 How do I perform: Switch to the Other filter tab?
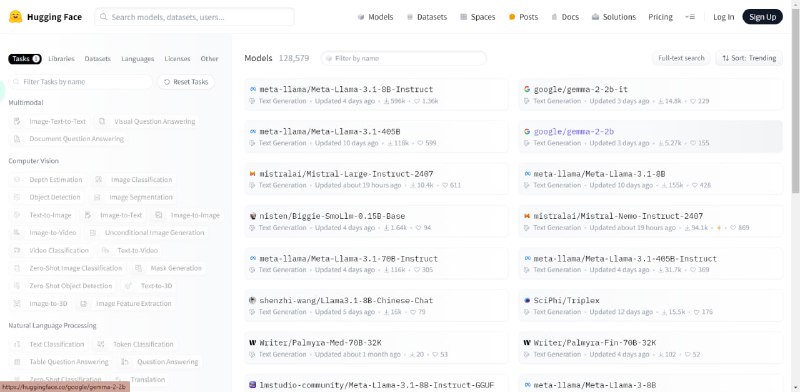pos(209,59)
